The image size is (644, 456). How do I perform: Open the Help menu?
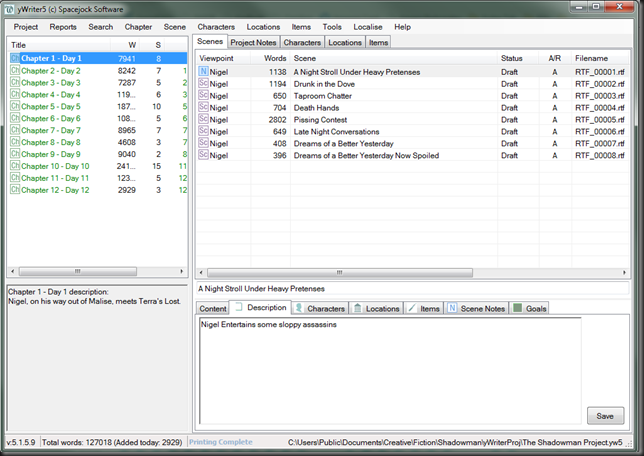click(x=402, y=27)
